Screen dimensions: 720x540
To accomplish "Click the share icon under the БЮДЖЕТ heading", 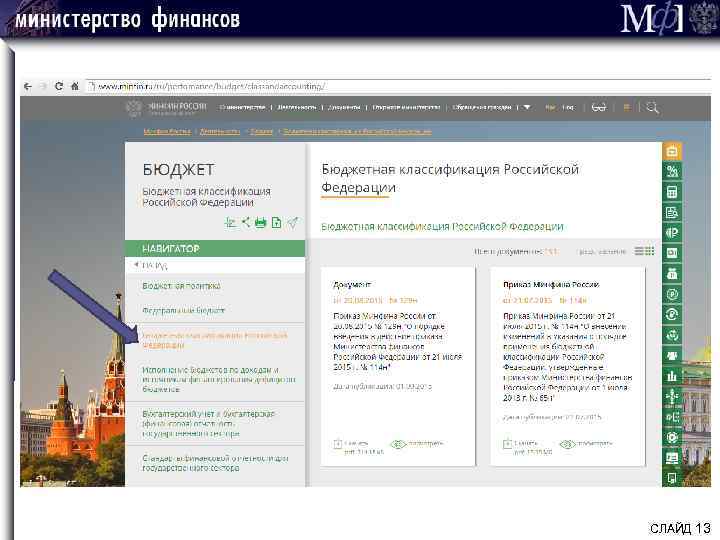I will pos(246,223).
